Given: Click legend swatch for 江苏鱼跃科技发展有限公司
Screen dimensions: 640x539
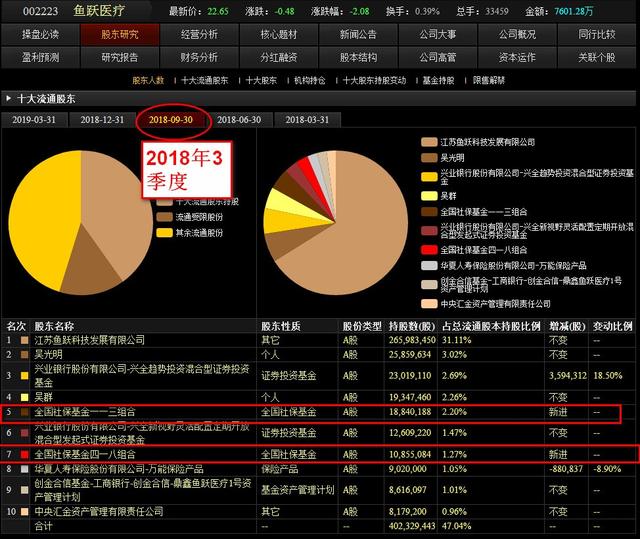Looking at the screenshot, I should click(x=429, y=142).
